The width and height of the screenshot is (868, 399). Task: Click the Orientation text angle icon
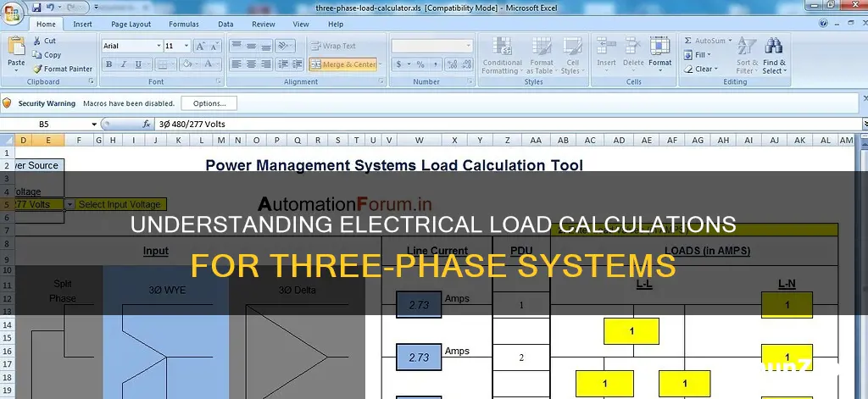(x=283, y=46)
